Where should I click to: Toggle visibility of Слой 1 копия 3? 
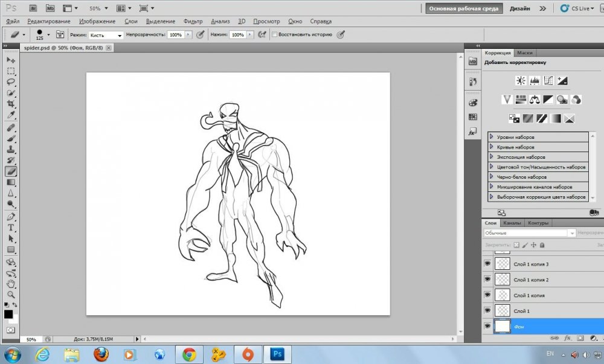[x=487, y=264]
